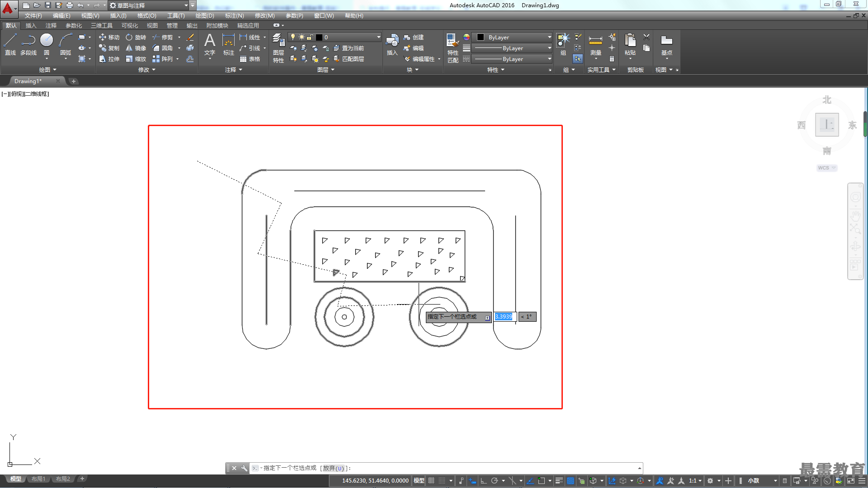Toggle grid display in status bar
Viewport: 868px width, 488px height.
pos(431,481)
